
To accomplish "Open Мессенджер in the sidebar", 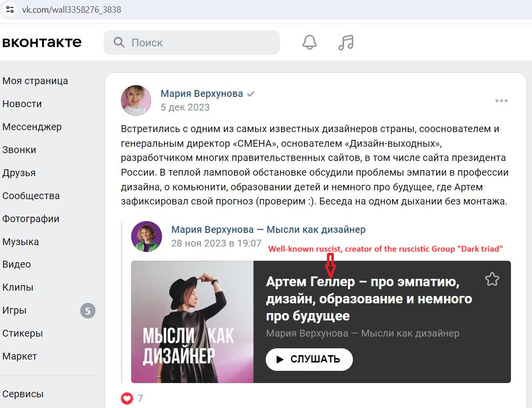I will pos(32,127).
